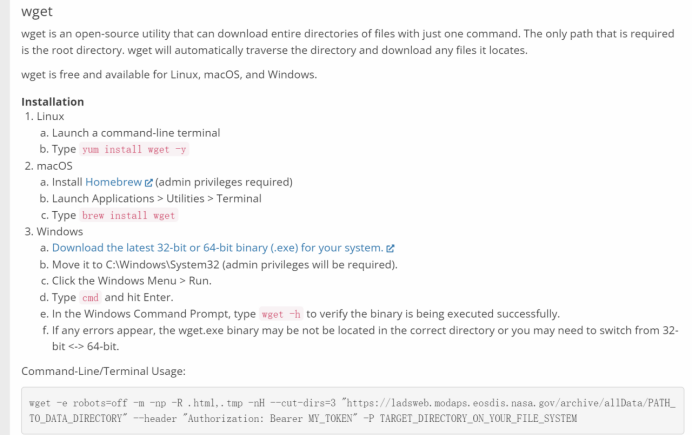The width and height of the screenshot is (693, 435).
Task: Click the '2. macOS' list item
Action: pos(49,166)
